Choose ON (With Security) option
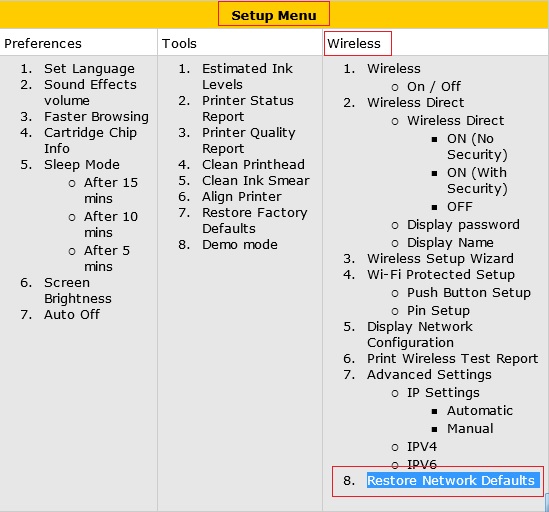This screenshot has width=549, height=512. (x=477, y=181)
